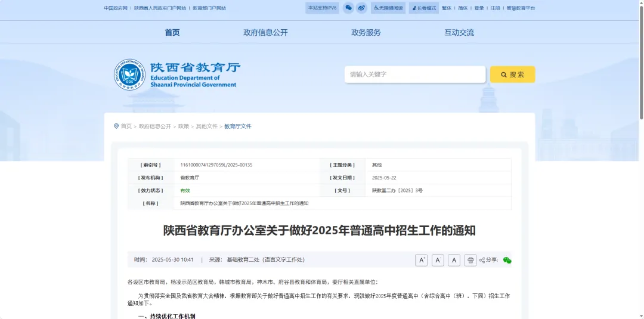
Task: Click the 有效 validity status
Action: (185, 190)
